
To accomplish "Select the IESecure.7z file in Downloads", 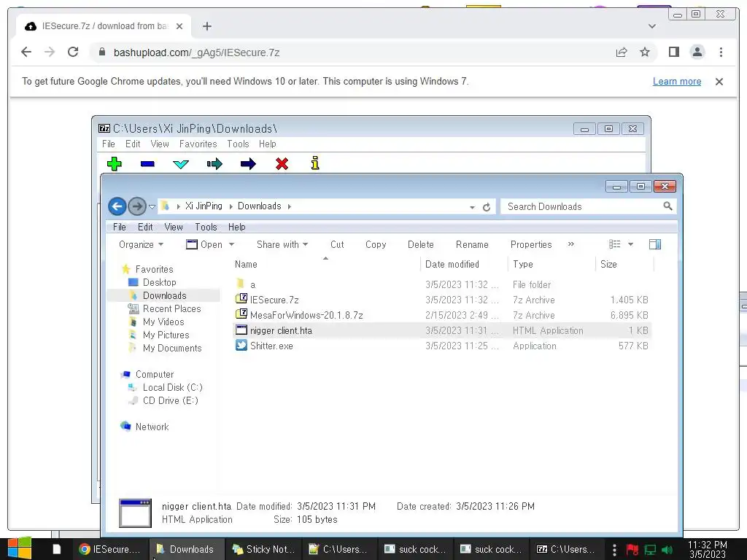I will 274,300.
